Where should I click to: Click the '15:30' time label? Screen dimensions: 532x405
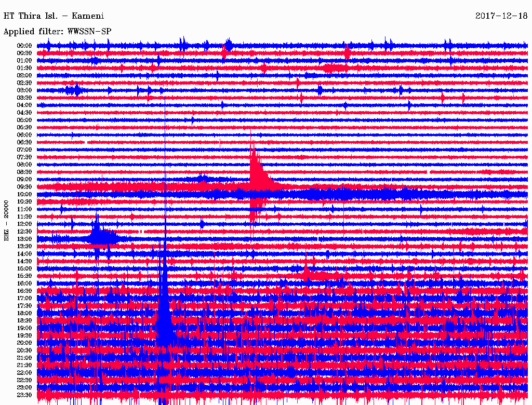tap(24, 276)
